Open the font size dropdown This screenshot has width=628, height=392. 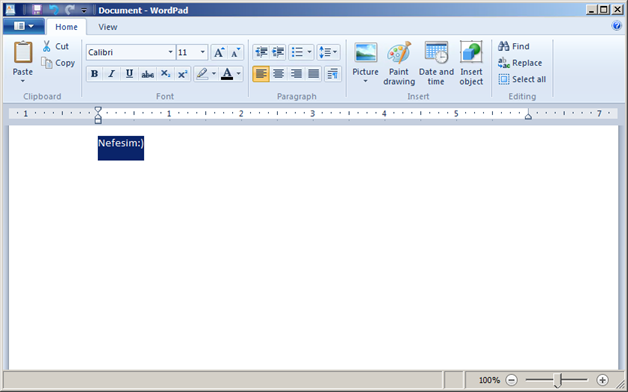coord(203,52)
